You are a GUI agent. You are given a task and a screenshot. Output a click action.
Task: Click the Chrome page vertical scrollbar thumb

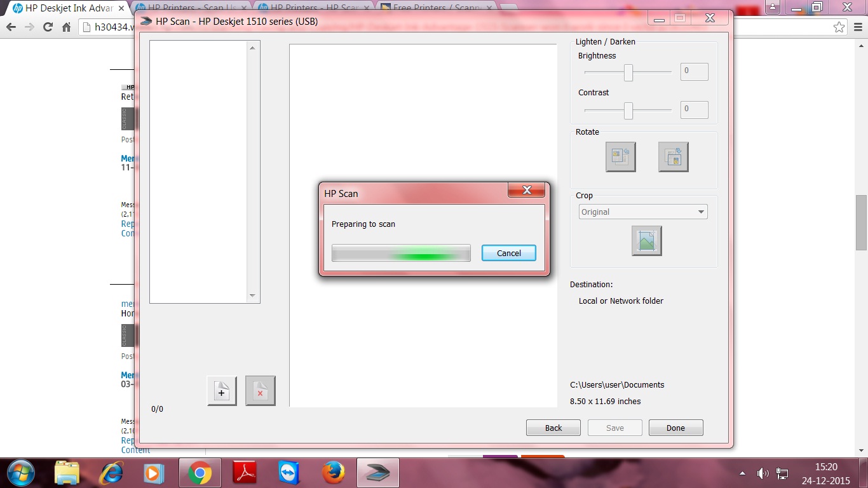tap(861, 222)
